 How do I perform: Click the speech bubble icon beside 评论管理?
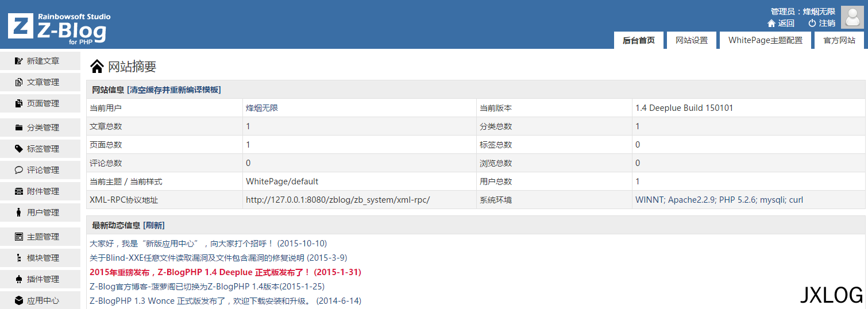pos(19,170)
